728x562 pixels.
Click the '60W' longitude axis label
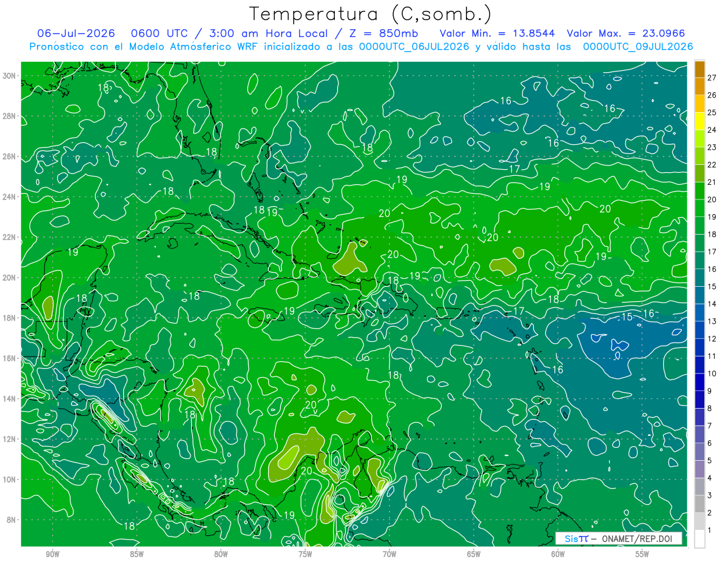click(x=558, y=554)
